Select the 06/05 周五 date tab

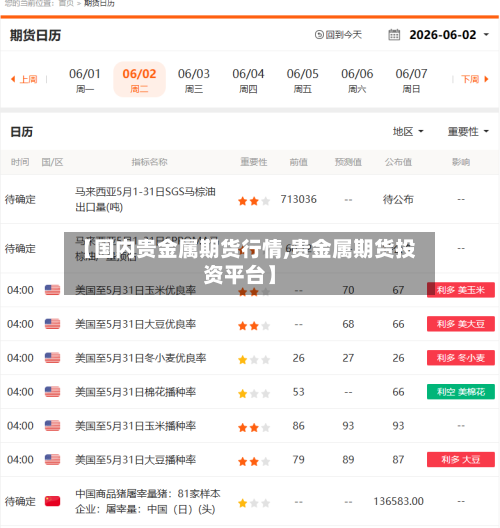pyautogui.click(x=303, y=80)
